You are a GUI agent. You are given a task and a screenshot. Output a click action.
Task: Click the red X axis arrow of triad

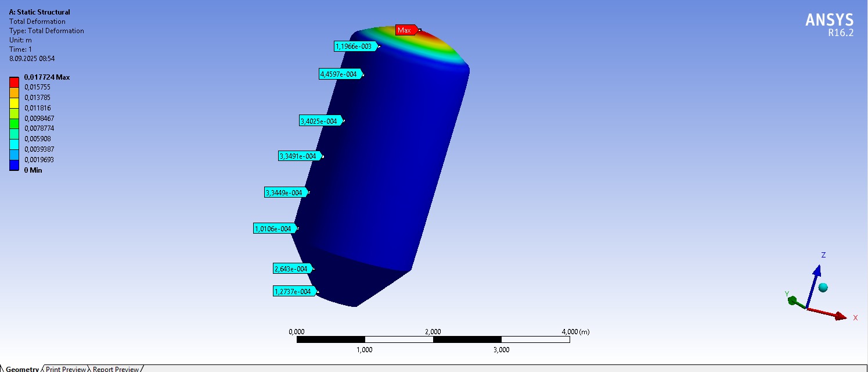pyautogui.click(x=830, y=313)
